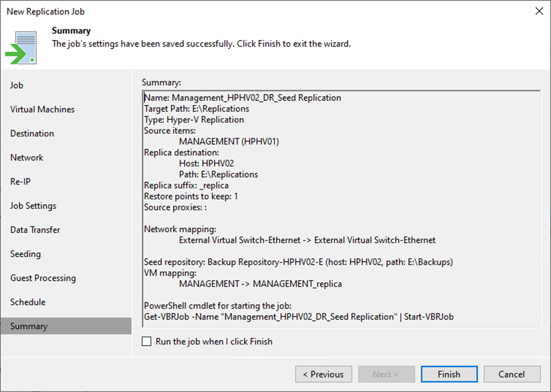Open the Re-IP configuration step
The image size is (551, 392).
pyautogui.click(x=21, y=181)
